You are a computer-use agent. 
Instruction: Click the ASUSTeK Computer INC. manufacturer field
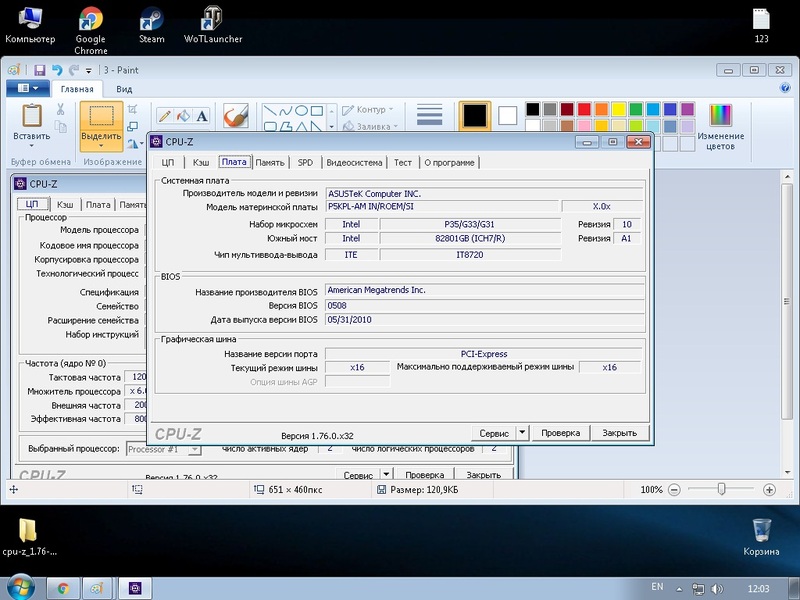coord(484,194)
